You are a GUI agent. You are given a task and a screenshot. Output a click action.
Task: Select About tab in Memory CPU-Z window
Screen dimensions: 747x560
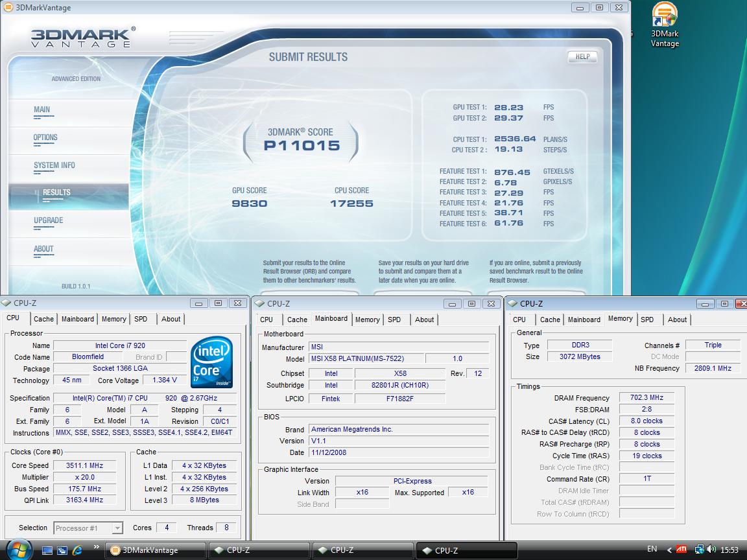[x=678, y=320]
